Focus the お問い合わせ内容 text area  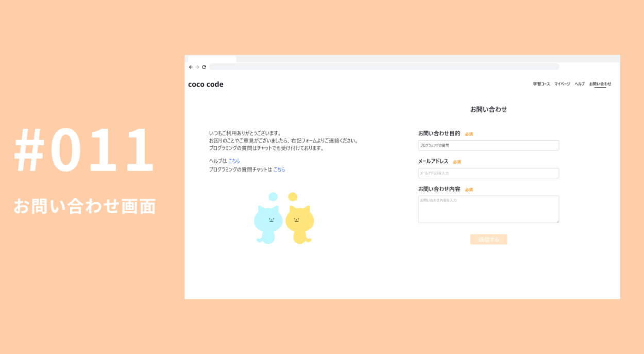point(488,209)
